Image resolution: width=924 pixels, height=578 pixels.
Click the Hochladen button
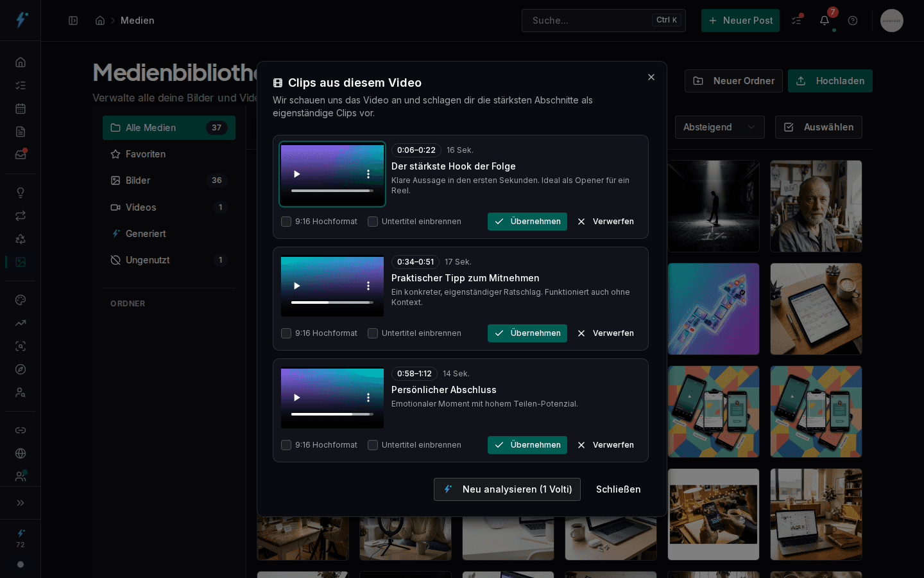tap(830, 81)
